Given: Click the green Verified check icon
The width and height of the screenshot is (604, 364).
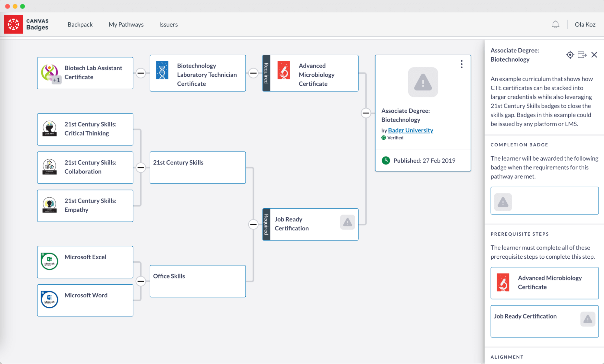Looking at the screenshot, I should (x=383, y=138).
